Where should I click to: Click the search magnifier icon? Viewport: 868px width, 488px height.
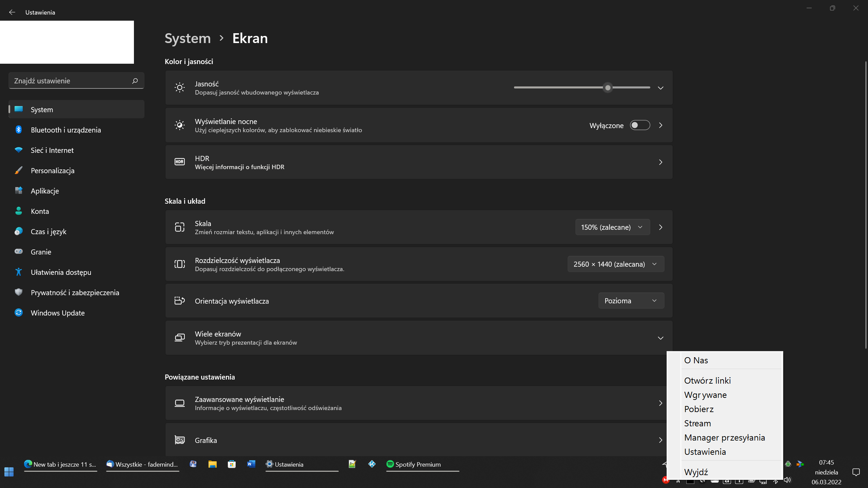[135, 81]
